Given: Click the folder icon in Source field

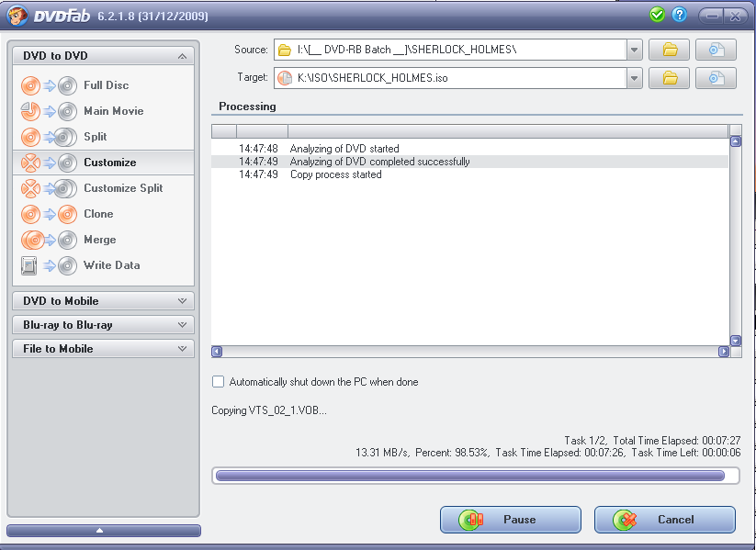Looking at the screenshot, I should 285,50.
